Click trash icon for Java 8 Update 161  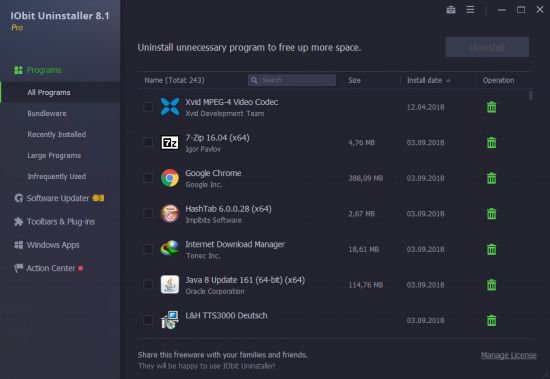pyautogui.click(x=491, y=285)
